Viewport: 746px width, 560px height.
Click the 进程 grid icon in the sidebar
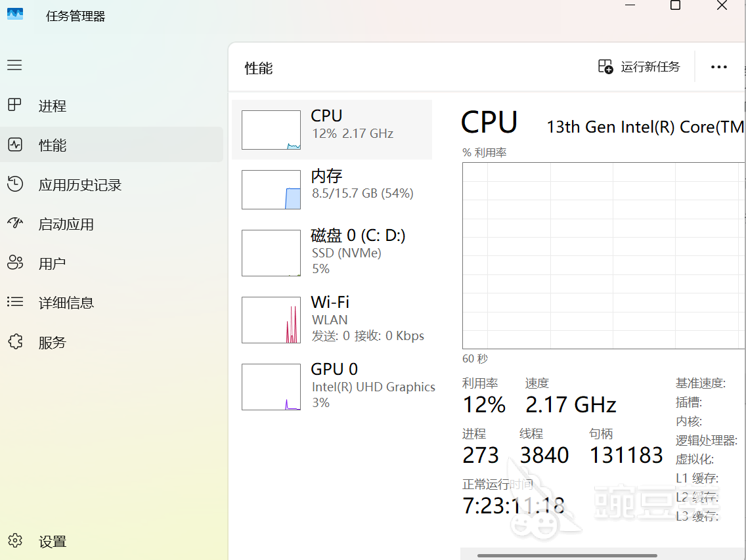(14, 104)
